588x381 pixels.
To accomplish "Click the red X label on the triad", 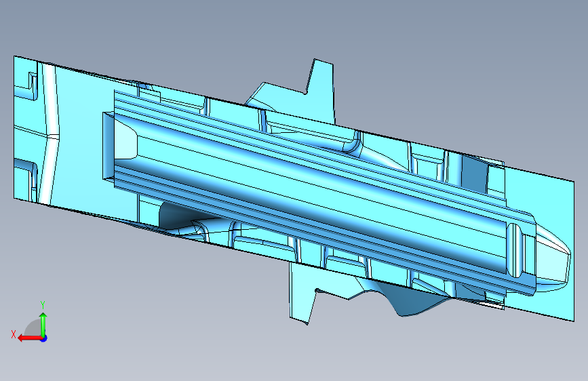I will 14,334.
